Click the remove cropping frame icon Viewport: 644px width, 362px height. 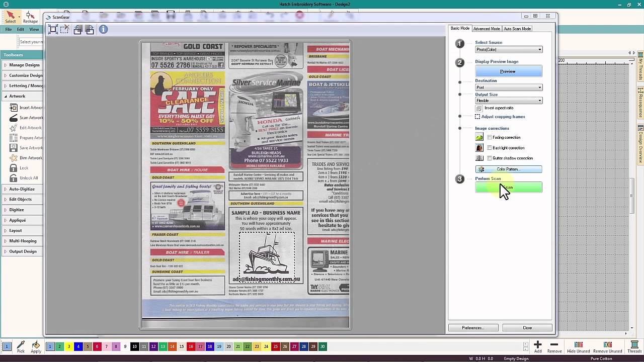click(x=64, y=30)
